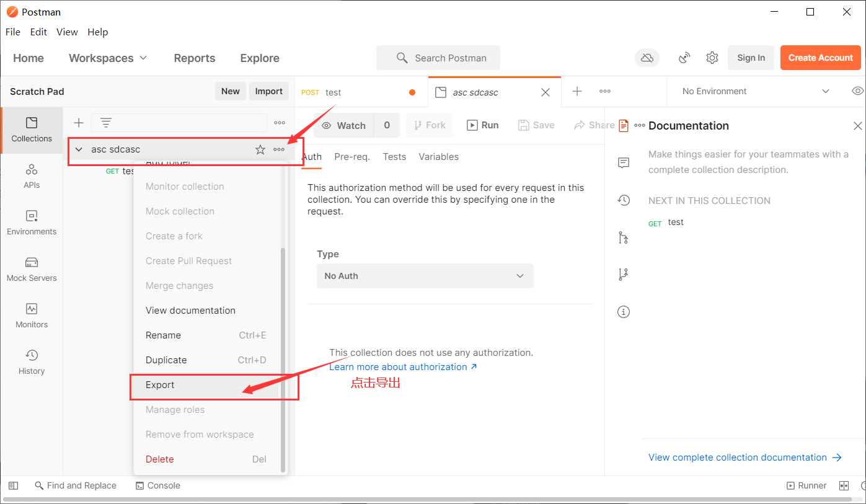Open the View menu
The height and width of the screenshot is (504, 866).
[67, 32]
